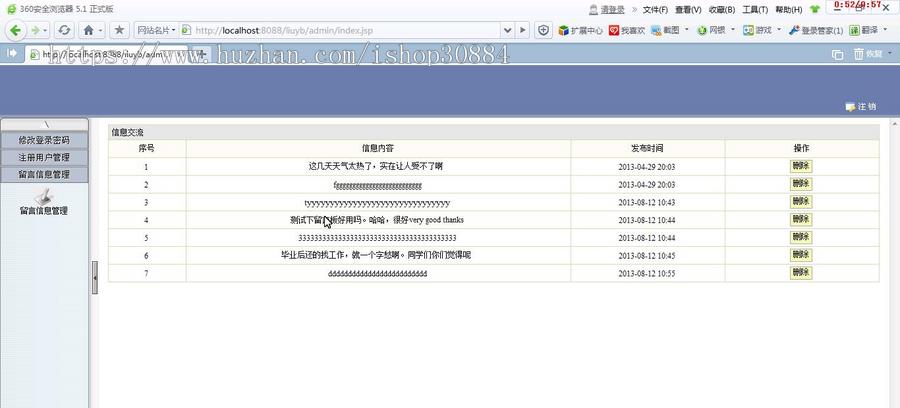The width and height of the screenshot is (900, 408).
Task: Go forward with the browser forward arrow
Action: tap(36, 30)
